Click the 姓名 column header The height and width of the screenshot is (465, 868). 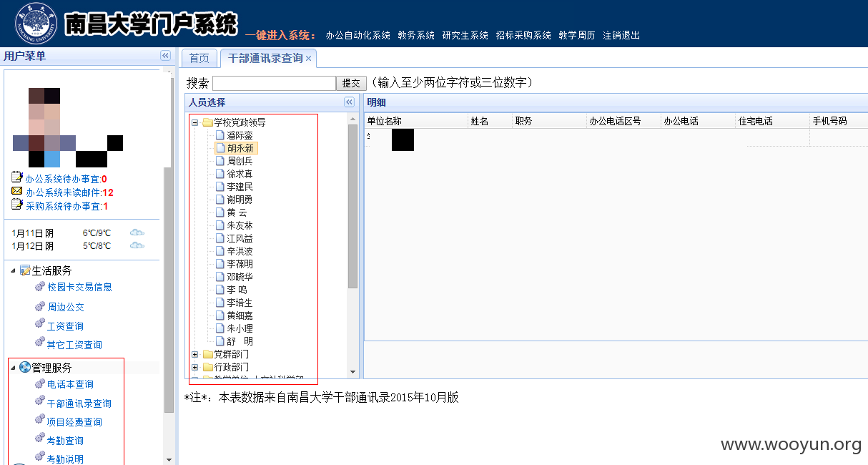(x=490, y=121)
